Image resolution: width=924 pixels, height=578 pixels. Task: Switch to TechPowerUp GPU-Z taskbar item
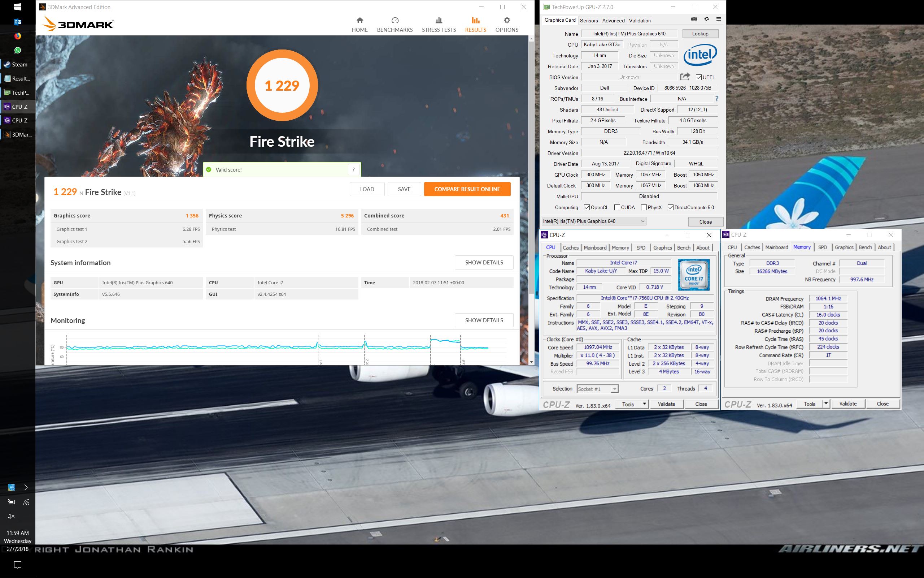click(x=18, y=92)
